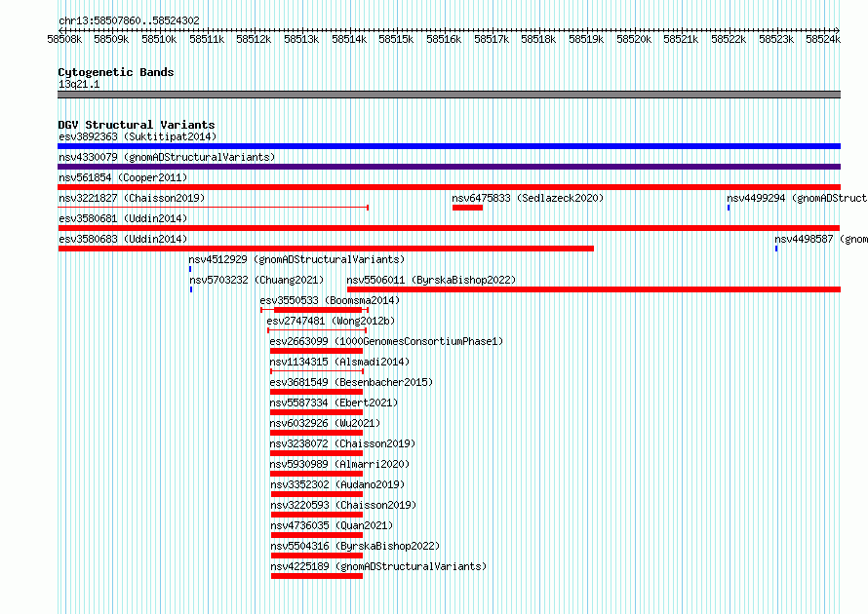The image size is (868, 614).
Task: Click the 58516k ruler tick label
Action: click(444, 39)
